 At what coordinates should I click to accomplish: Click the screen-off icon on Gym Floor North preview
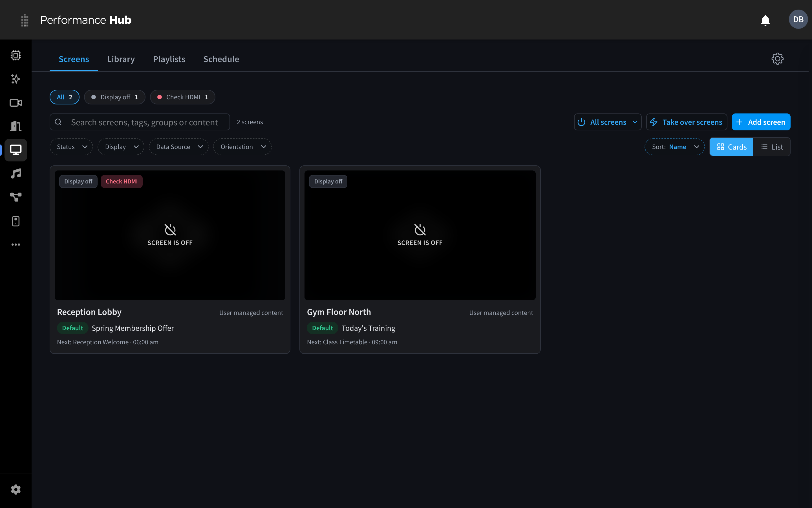point(420,230)
